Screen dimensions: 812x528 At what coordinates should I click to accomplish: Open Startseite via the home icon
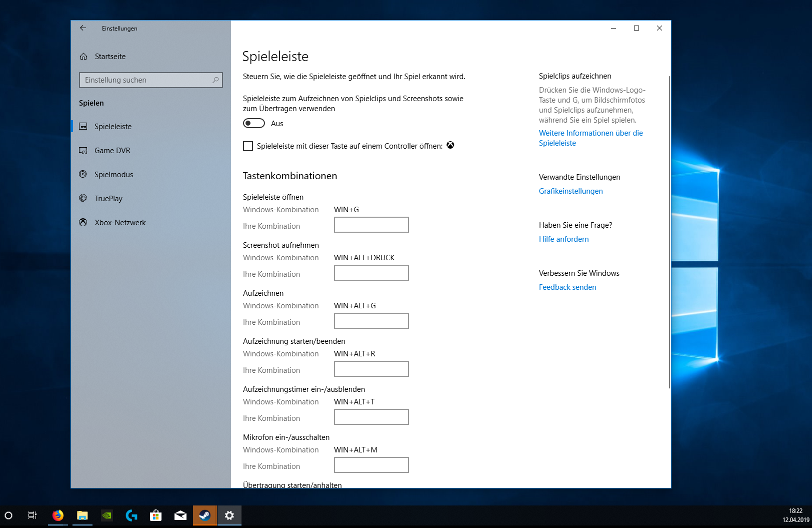[83, 57]
